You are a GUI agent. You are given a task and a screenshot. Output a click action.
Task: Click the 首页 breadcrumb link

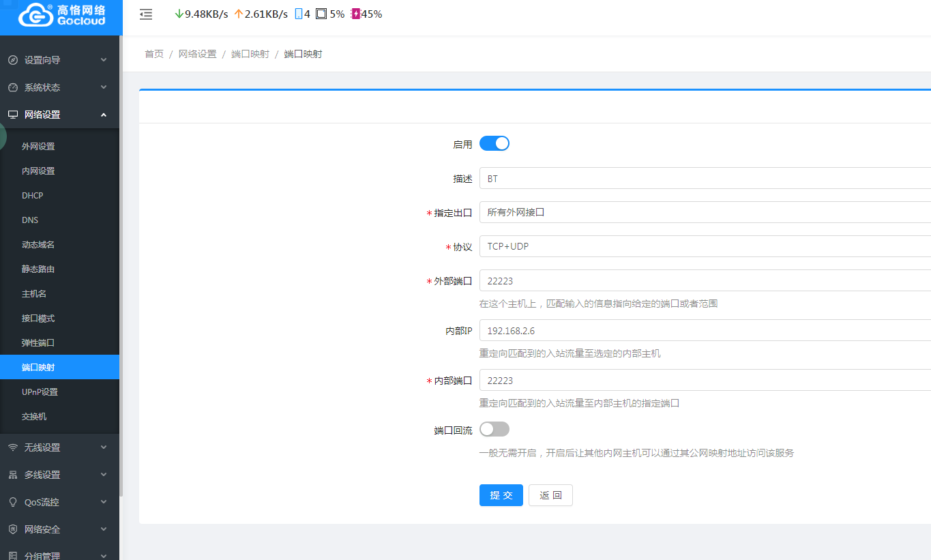[x=154, y=54]
